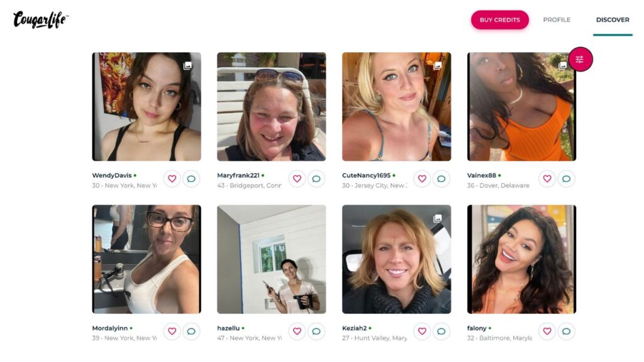The image size is (644, 362).
Task: Click the Cougarlife logo
Action: click(x=40, y=20)
